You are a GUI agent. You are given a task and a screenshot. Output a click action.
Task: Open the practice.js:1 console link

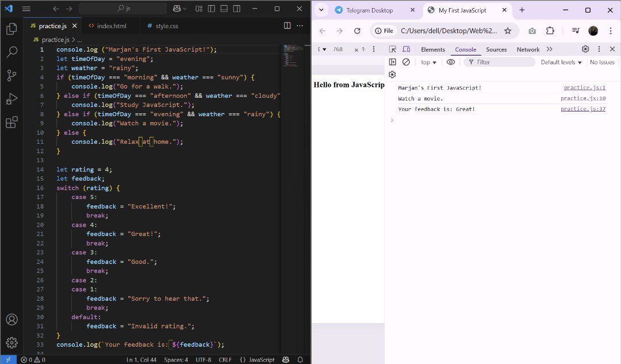coord(585,87)
